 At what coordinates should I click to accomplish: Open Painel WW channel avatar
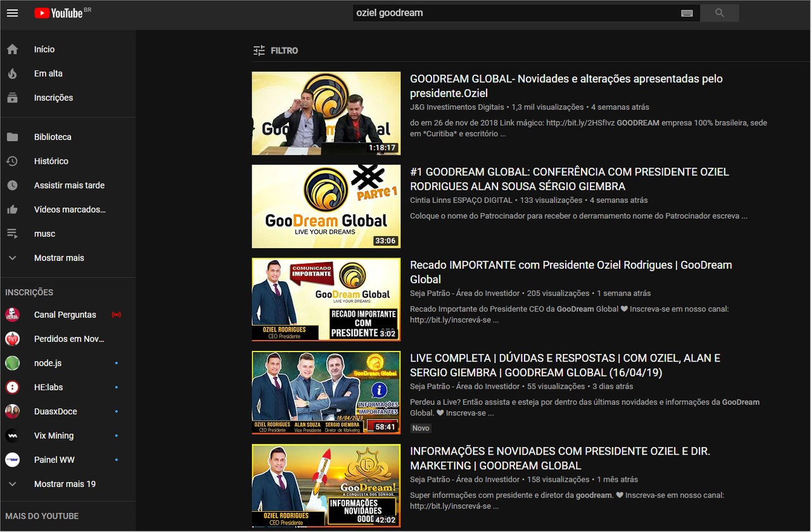point(12,460)
